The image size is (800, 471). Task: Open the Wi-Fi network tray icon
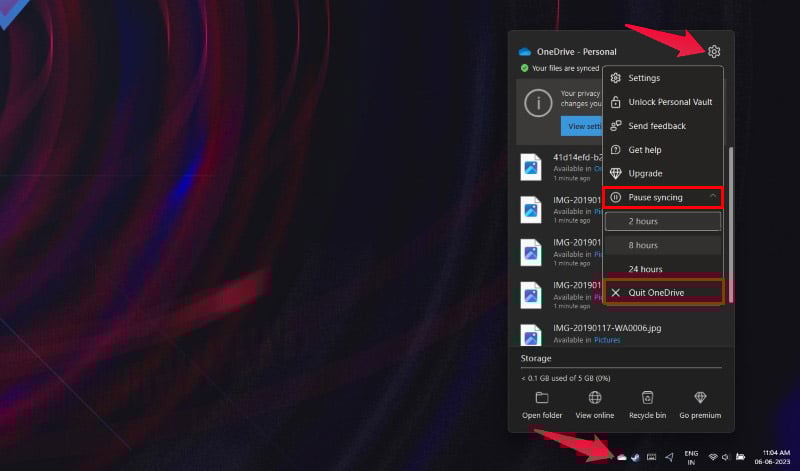click(x=713, y=457)
